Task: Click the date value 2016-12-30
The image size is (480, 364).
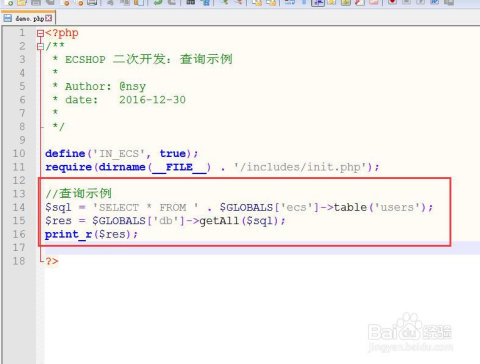Action: coord(152,100)
